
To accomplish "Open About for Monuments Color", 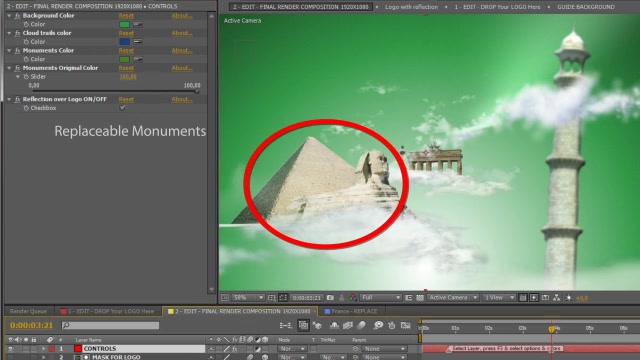I will coord(182,51).
